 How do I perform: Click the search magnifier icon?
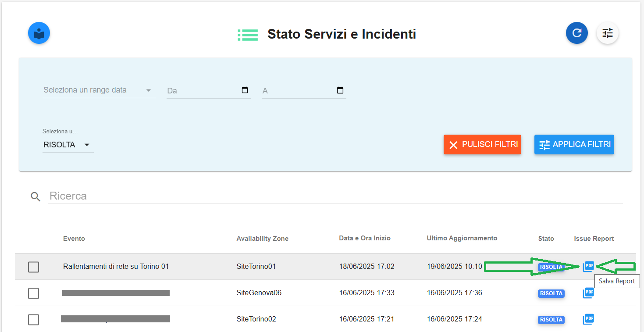click(36, 196)
